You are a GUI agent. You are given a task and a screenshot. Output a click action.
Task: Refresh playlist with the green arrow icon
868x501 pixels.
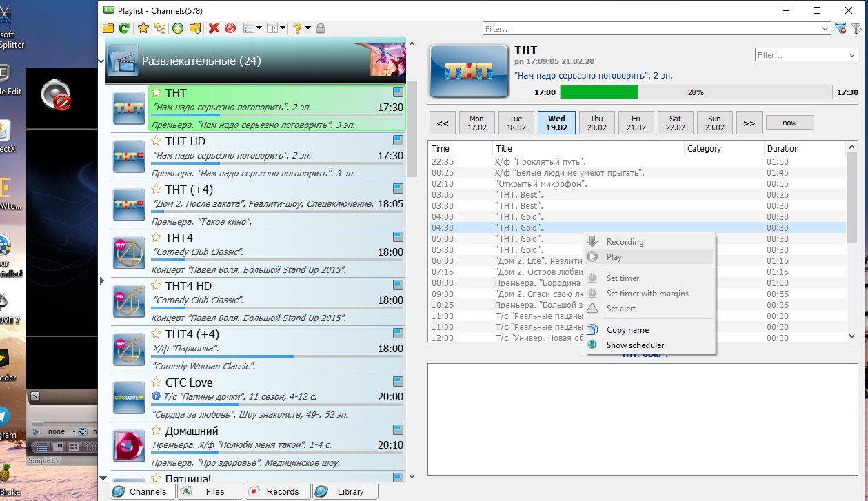(124, 28)
